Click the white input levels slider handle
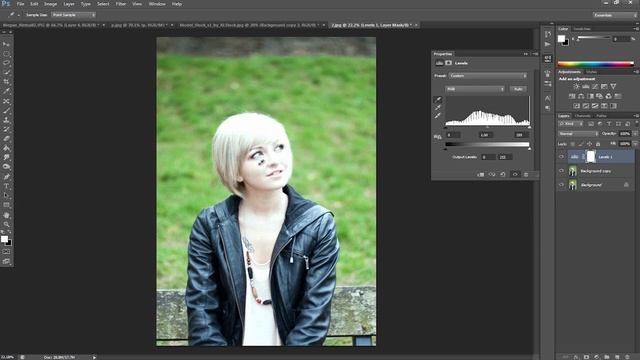The width and height of the screenshot is (640, 360). pos(529,127)
